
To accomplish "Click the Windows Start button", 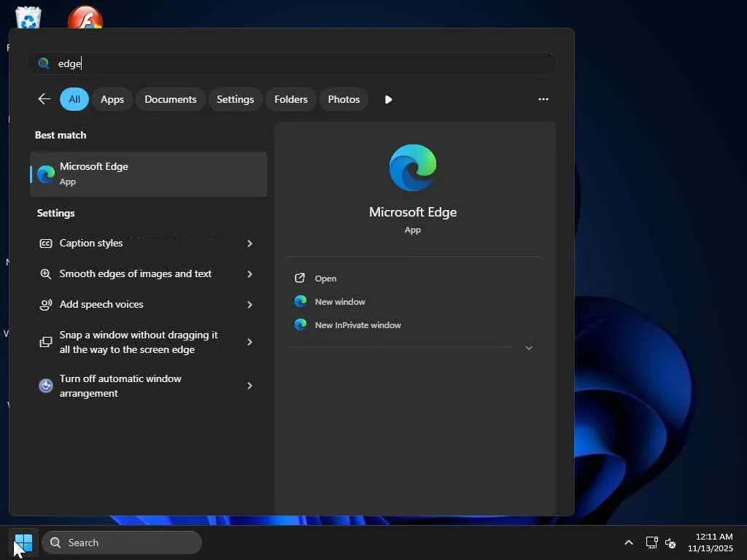I will click(23, 542).
